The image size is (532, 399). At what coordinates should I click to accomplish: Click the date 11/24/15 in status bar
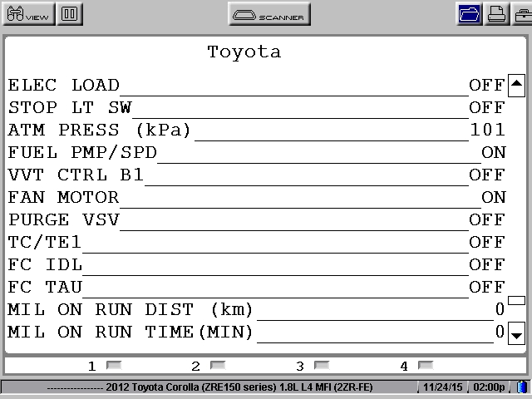(x=443, y=387)
